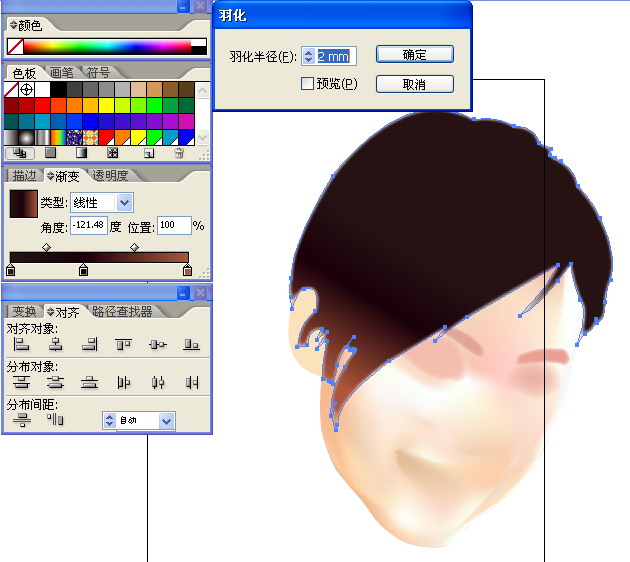Click the vertical distribute space icon
Image resolution: width=630 pixels, height=562 pixels.
tap(21, 420)
